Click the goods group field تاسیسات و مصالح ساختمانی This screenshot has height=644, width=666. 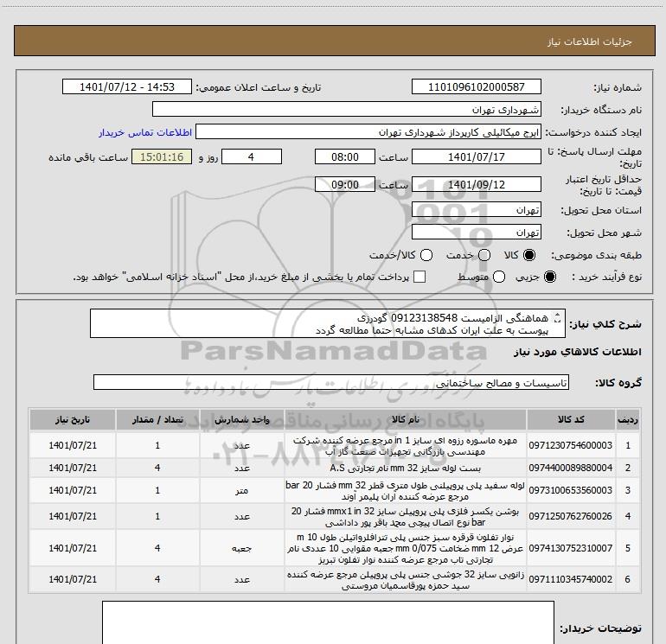tap(331, 382)
